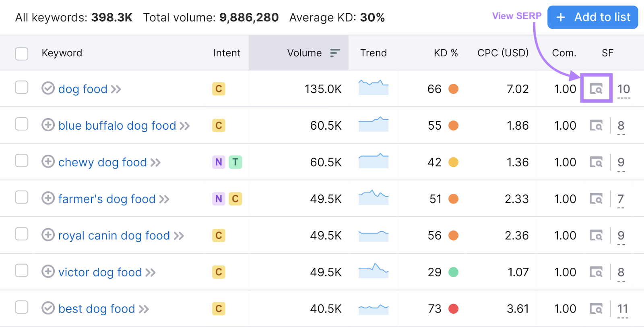Click plus icon beside farmer's dog food
Screen dimensions: 644x327
click(48, 199)
